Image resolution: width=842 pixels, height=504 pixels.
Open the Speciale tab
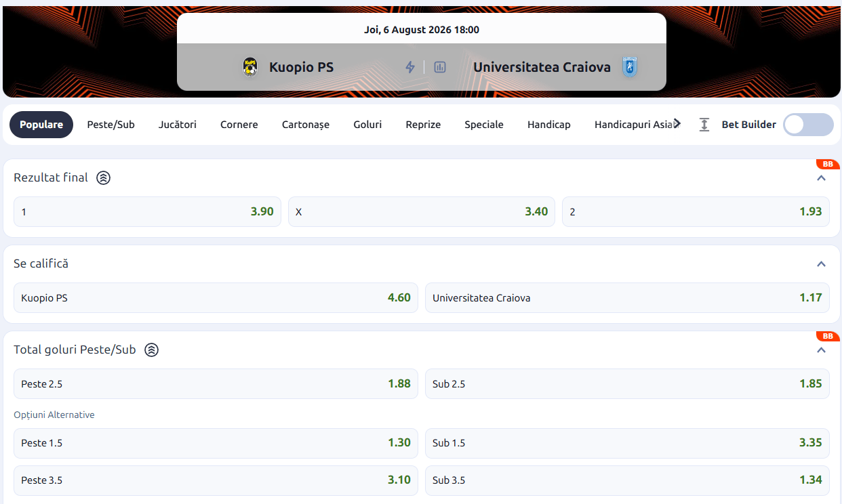coord(484,125)
